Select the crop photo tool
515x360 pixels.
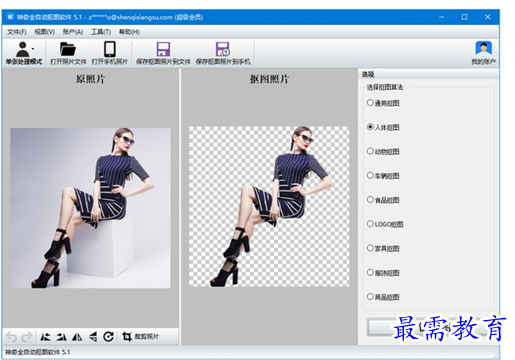click(140, 337)
